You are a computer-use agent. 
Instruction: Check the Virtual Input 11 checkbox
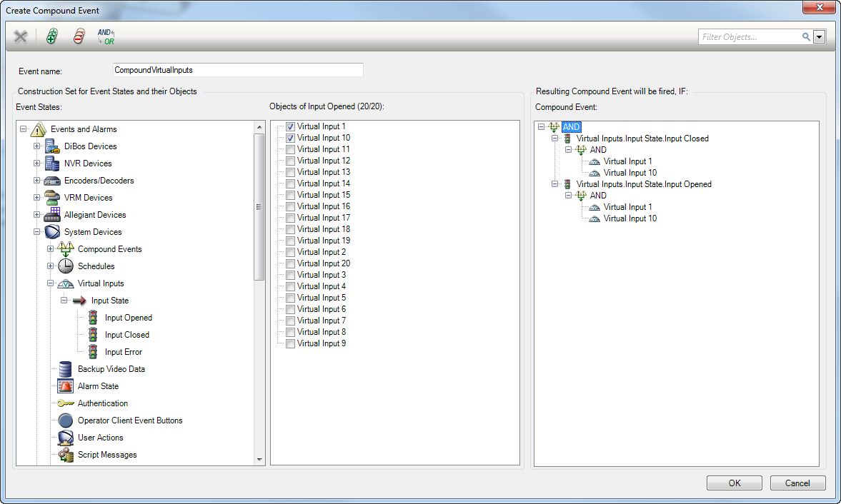290,149
